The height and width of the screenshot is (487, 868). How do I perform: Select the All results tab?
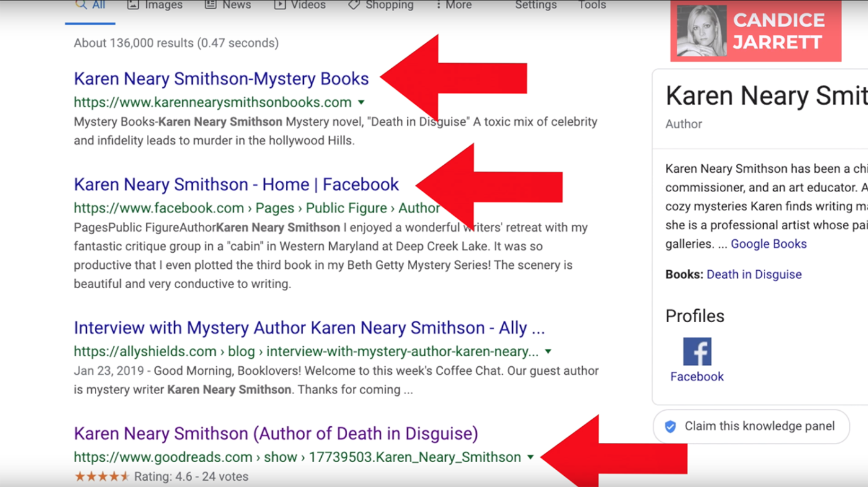pyautogui.click(x=90, y=5)
